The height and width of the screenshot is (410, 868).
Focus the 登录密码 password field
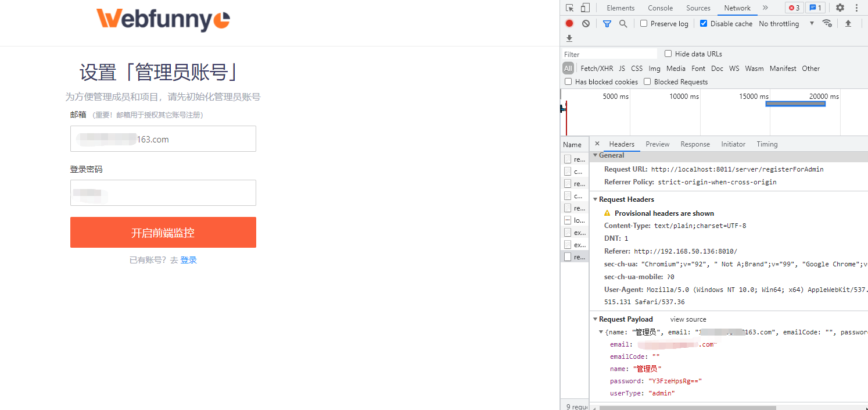click(163, 192)
